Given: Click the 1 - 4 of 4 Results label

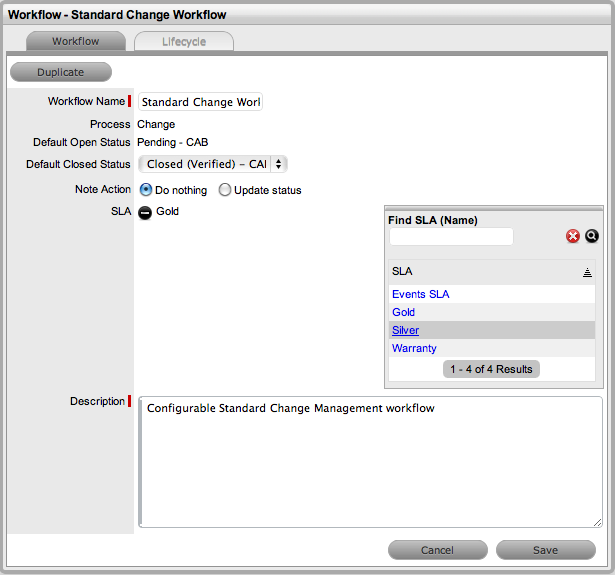Looking at the screenshot, I should tap(491, 369).
